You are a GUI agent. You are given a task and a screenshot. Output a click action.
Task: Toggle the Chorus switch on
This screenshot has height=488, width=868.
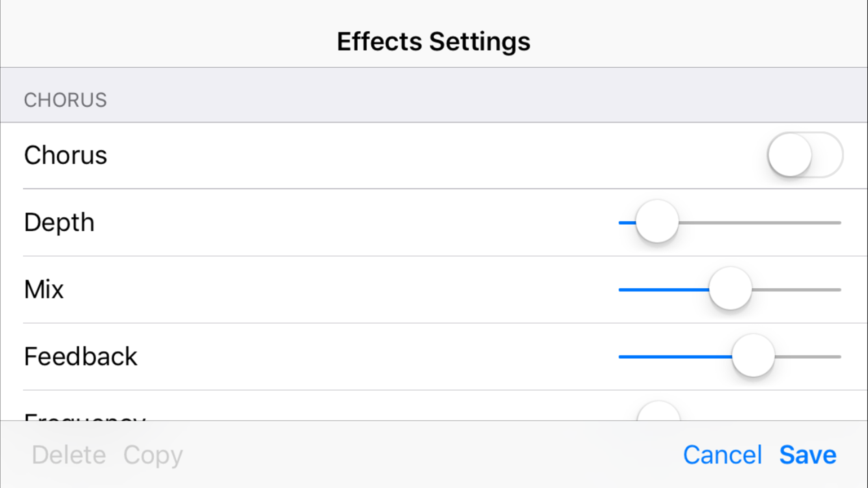click(804, 155)
